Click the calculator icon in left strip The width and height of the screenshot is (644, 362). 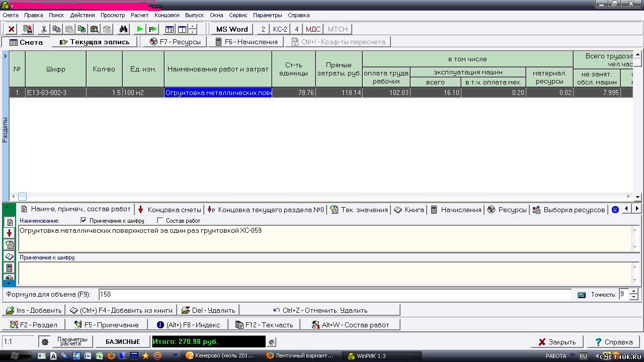[9, 268]
